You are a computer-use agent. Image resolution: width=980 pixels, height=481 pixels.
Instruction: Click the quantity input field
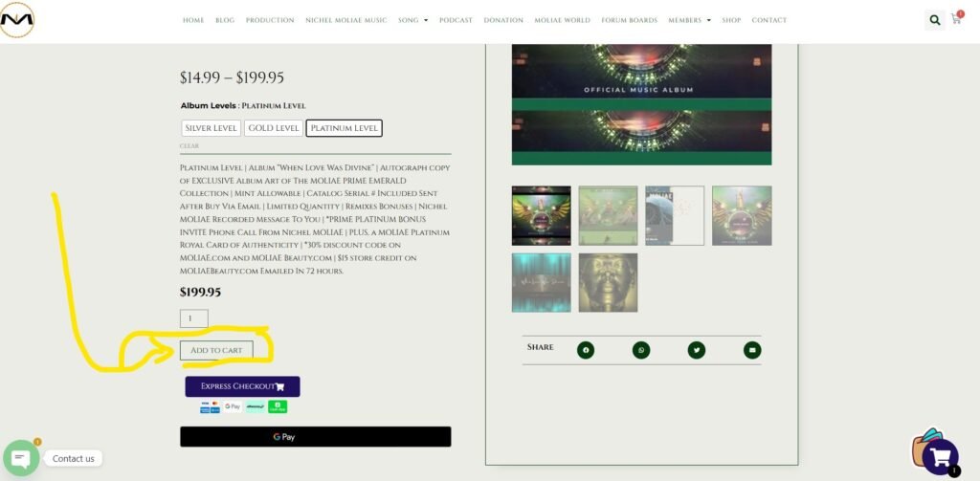(x=193, y=318)
